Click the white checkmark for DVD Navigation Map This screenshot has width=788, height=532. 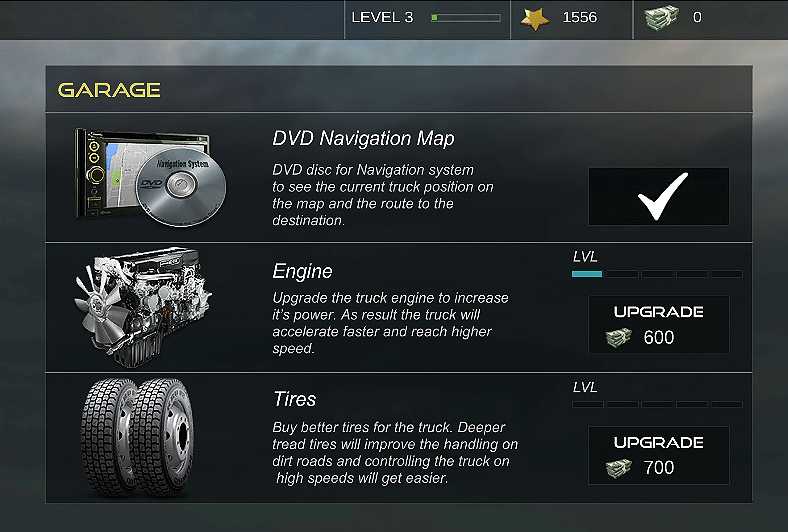point(659,196)
